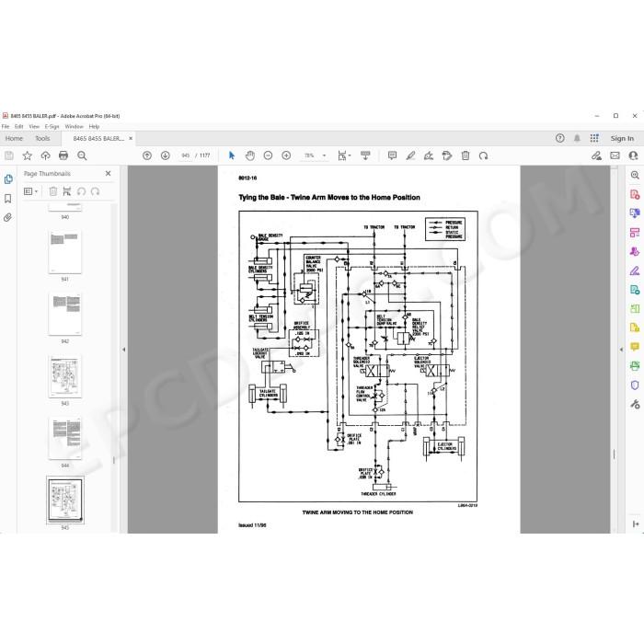Viewport: 644px width, 644px height.
Task: Switch to the Tools tab
Action: [x=42, y=138]
